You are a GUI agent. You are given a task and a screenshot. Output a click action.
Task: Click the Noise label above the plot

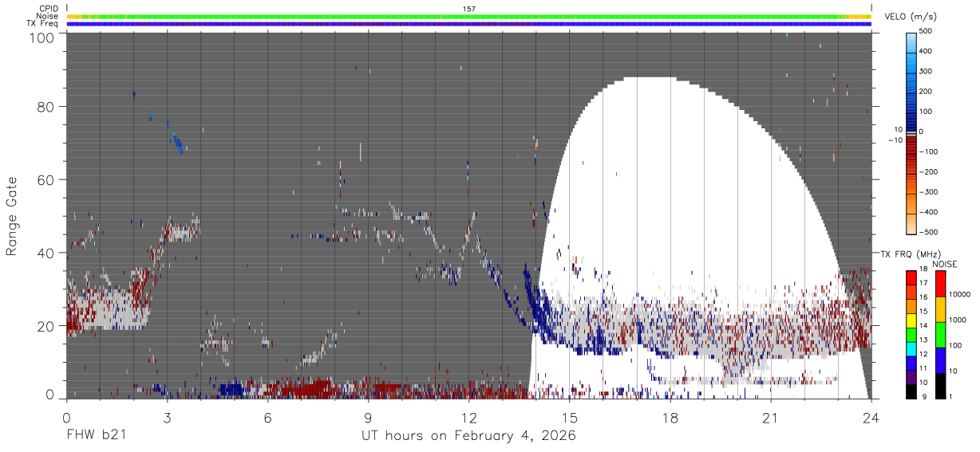(48, 16)
